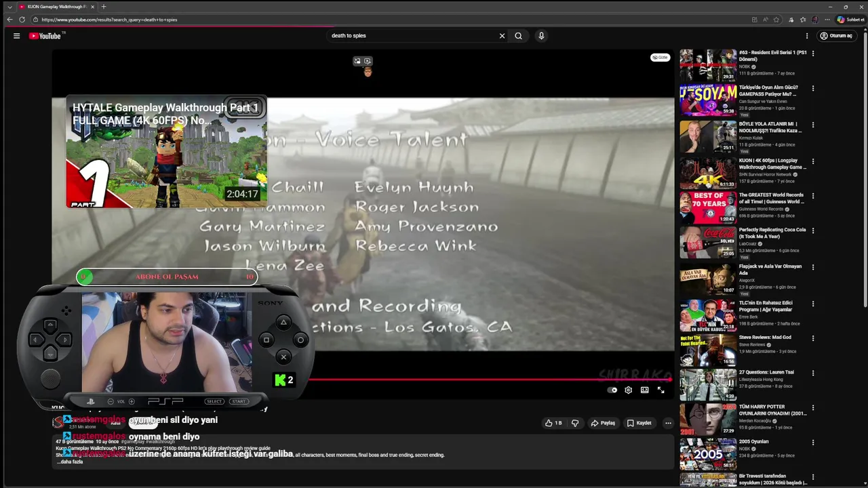Enter fullscreen mode in the player
Screen dimensions: 868x488
[x=660, y=390]
